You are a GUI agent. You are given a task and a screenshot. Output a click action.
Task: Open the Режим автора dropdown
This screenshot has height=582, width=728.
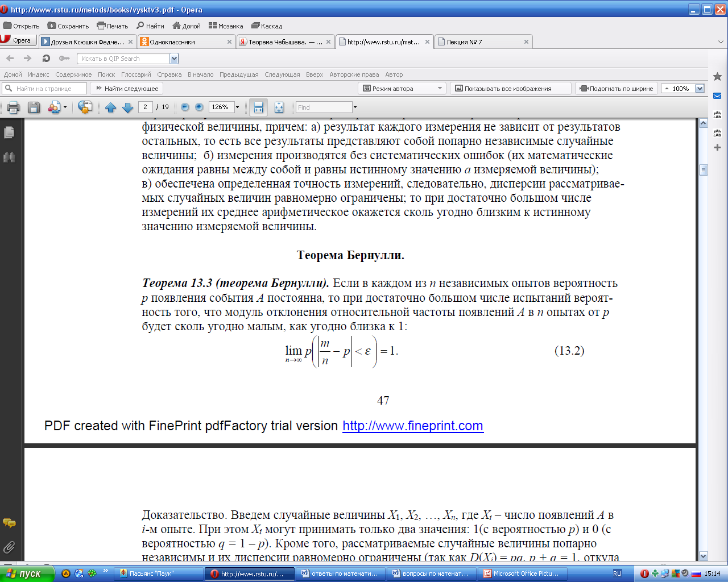pyautogui.click(x=402, y=89)
